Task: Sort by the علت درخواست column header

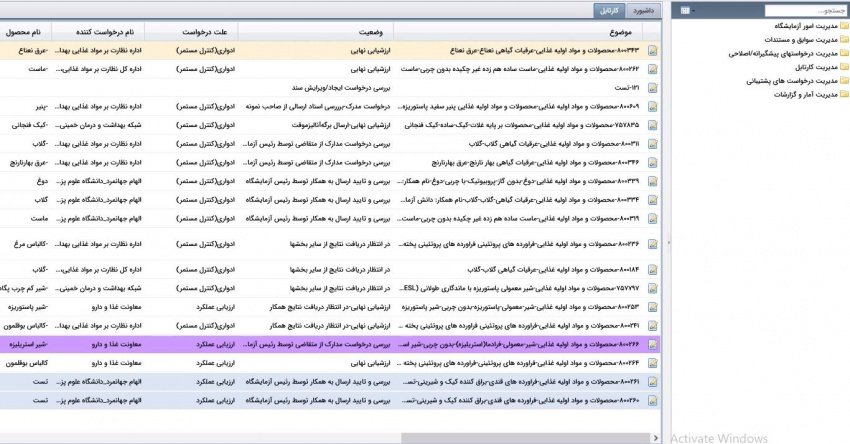Action: (191, 32)
